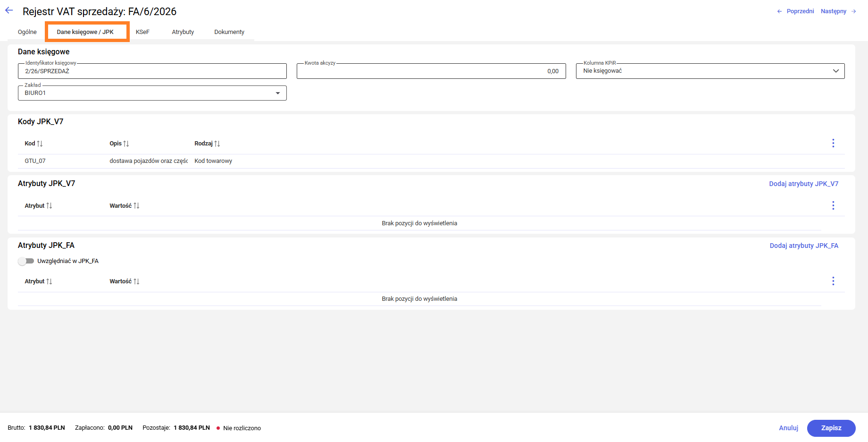Click Dodaj atrybuty JPK_V7
The image size is (868, 442).
click(804, 184)
